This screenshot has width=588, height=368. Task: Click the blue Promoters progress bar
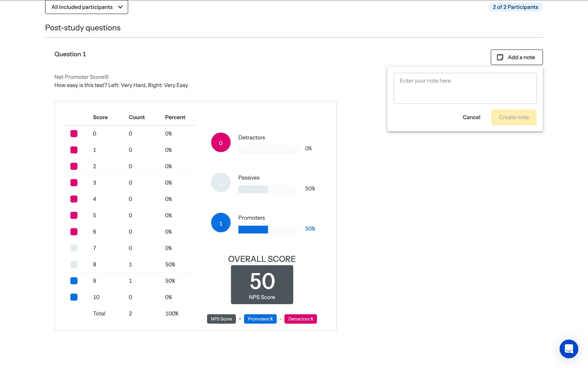click(253, 229)
